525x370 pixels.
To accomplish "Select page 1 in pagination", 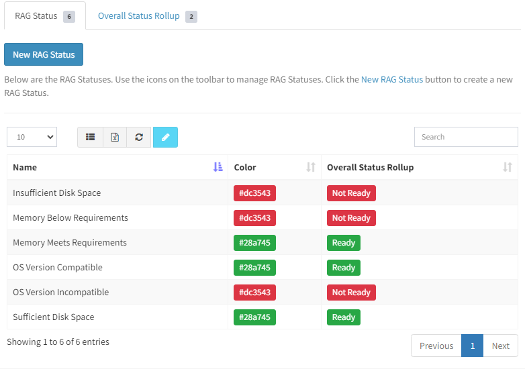I will pos(472,346).
